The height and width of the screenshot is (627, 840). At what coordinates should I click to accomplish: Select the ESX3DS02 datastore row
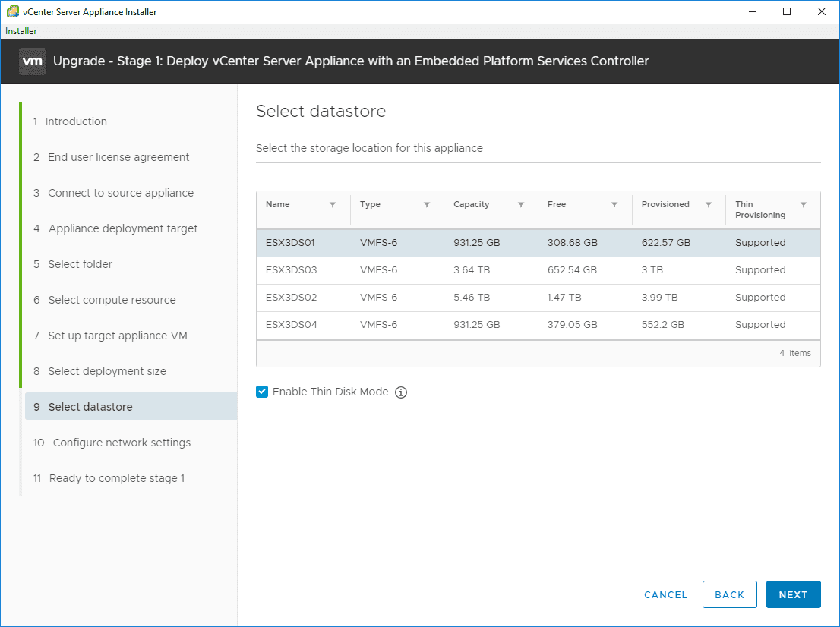click(x=538, y=298)
